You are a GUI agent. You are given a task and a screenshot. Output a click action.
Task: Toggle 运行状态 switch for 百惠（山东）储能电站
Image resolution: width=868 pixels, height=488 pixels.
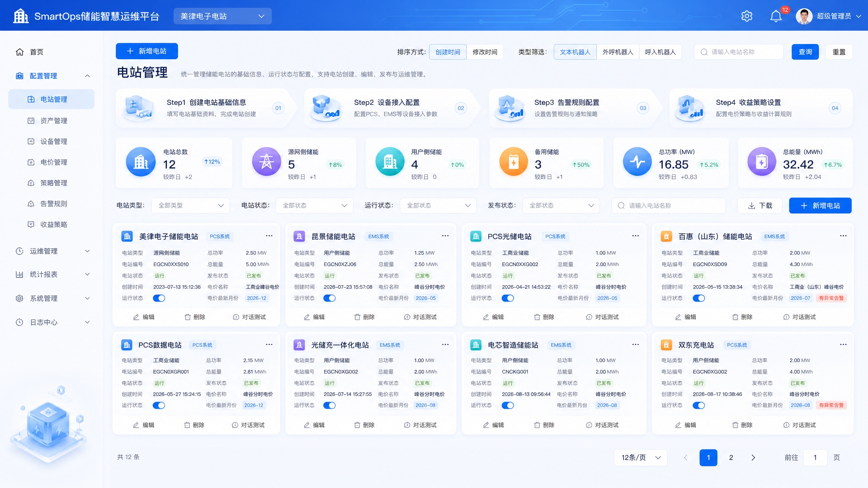tap(699, 298)
